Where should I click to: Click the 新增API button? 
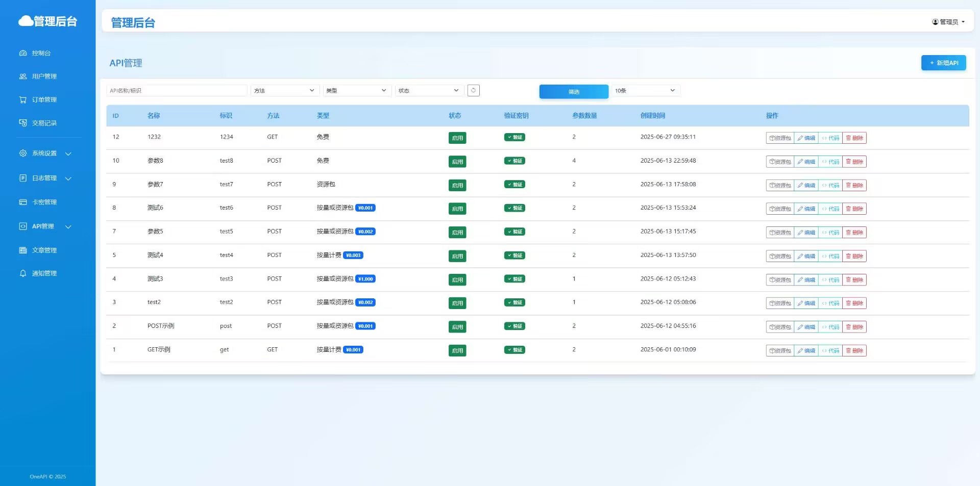coord(943,63)
